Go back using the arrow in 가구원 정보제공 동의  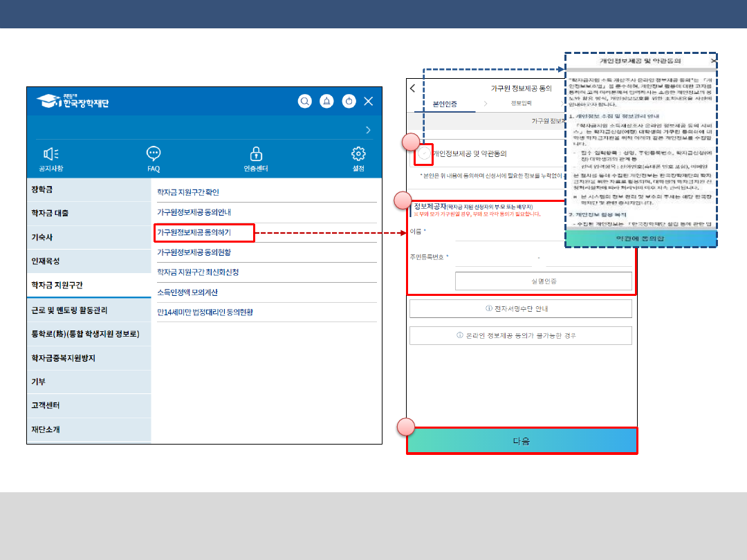[413, 88]
